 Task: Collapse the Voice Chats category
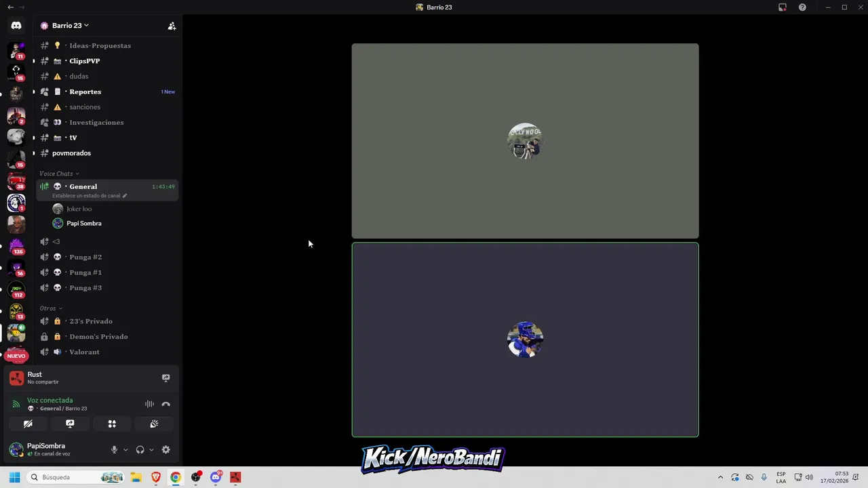tap(59, 174)
